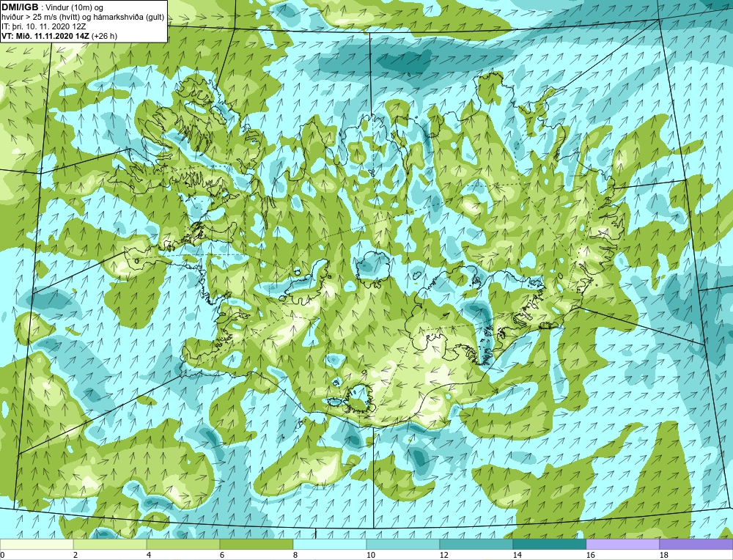Click the 'Vindur (10m) og' label
This screenshot has width=733, height=560.
(x=75, y=8)
